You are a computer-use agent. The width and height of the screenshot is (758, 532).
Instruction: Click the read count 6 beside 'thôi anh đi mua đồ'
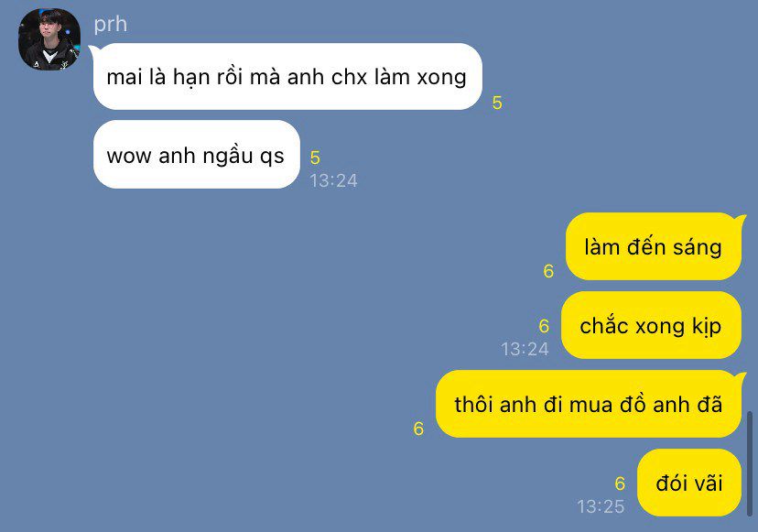pos(418,429)
